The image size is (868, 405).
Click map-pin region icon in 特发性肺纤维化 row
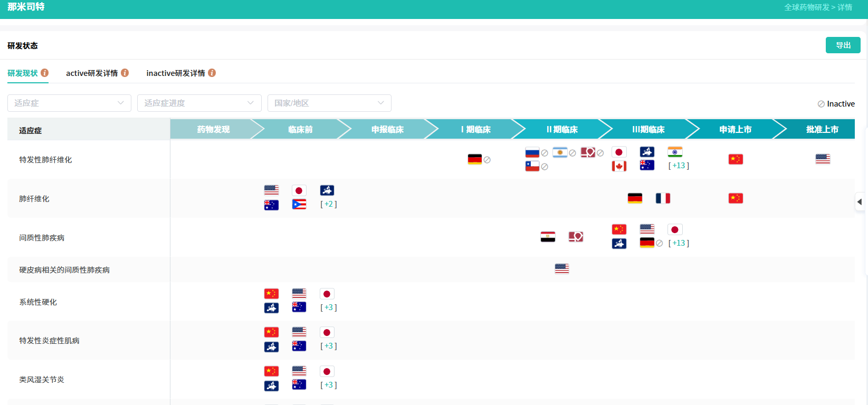click(x=588, y=152)
